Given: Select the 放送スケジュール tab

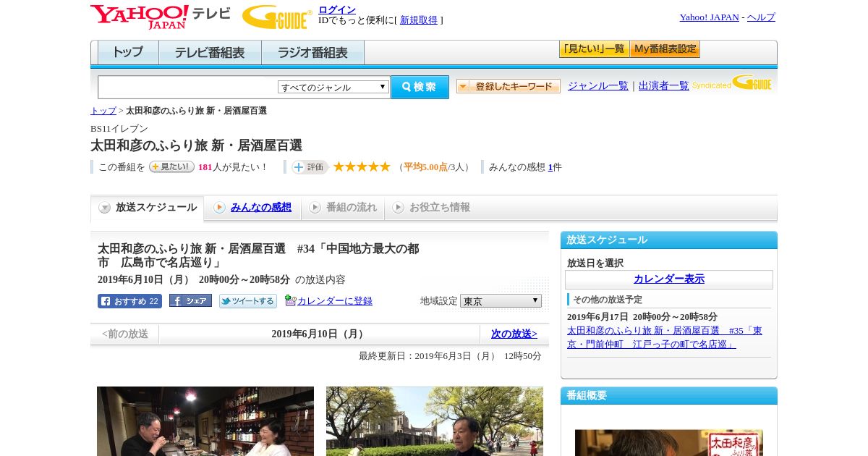Looking at the screenshot, I should [x=148, y=208].
